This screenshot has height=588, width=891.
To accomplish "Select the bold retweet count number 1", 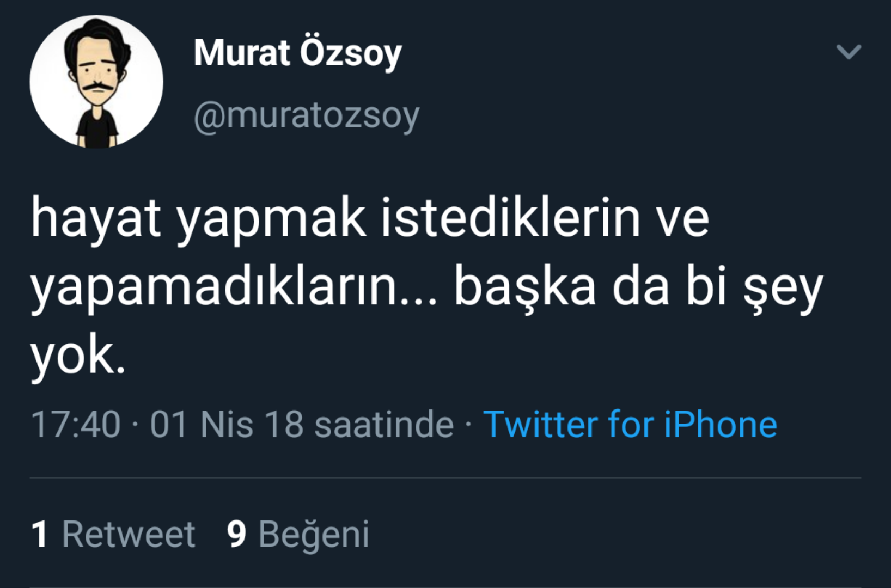I will click(x=40, y=534).
